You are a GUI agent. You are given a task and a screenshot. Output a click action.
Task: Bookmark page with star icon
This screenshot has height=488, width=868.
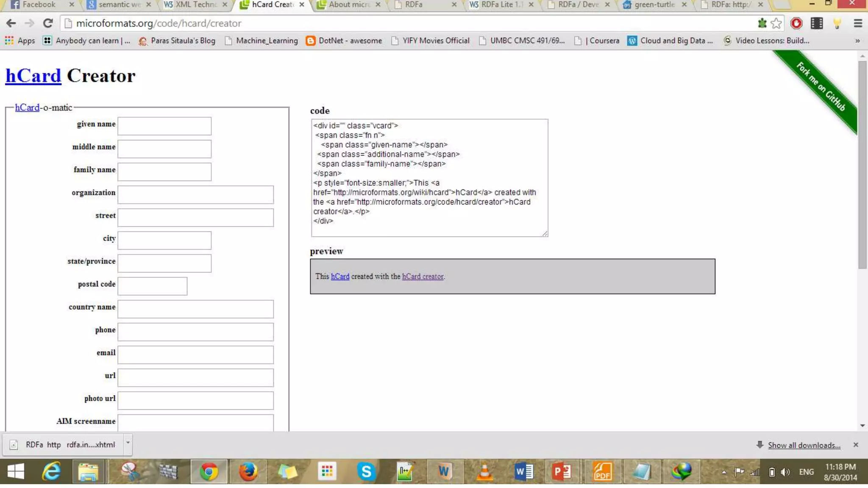click(776, 23)
